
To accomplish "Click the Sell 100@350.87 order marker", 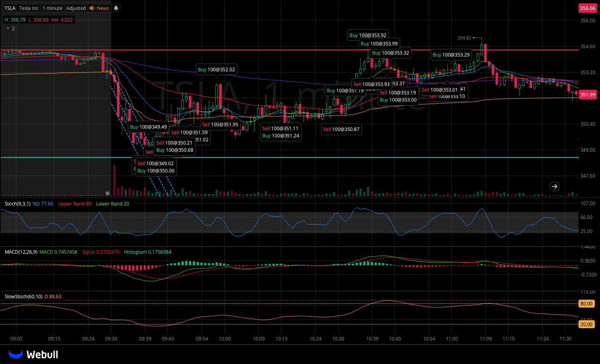I will coord(341,129).
